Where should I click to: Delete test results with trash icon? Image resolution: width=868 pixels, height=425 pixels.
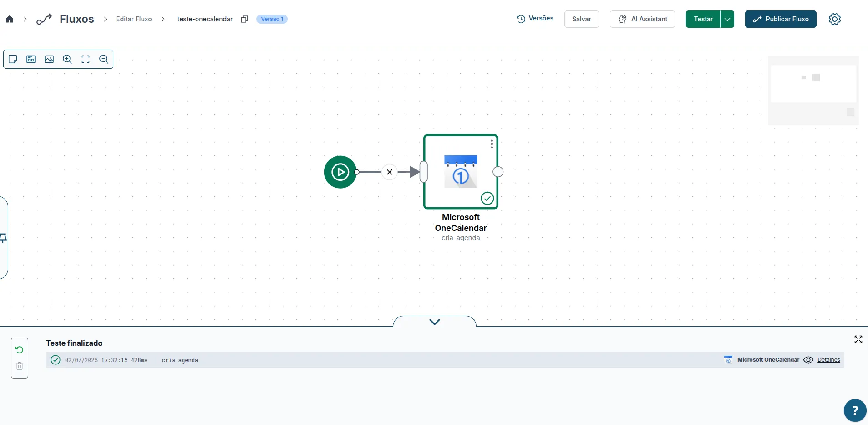(20, 366)
